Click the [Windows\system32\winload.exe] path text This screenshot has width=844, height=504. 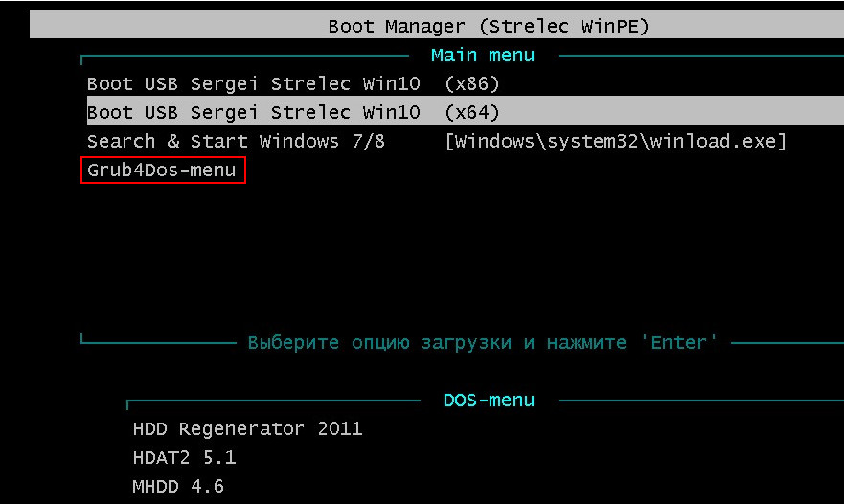(616, 141)
